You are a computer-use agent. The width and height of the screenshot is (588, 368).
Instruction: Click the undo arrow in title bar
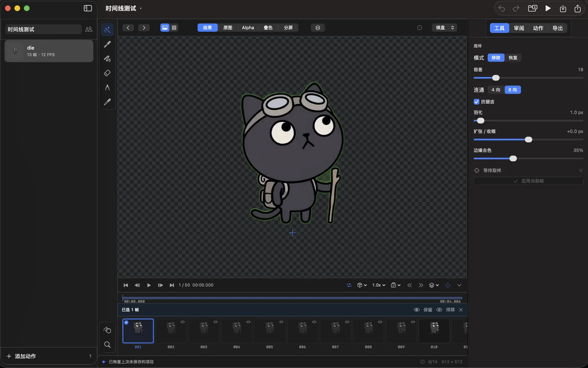point(502,8)
